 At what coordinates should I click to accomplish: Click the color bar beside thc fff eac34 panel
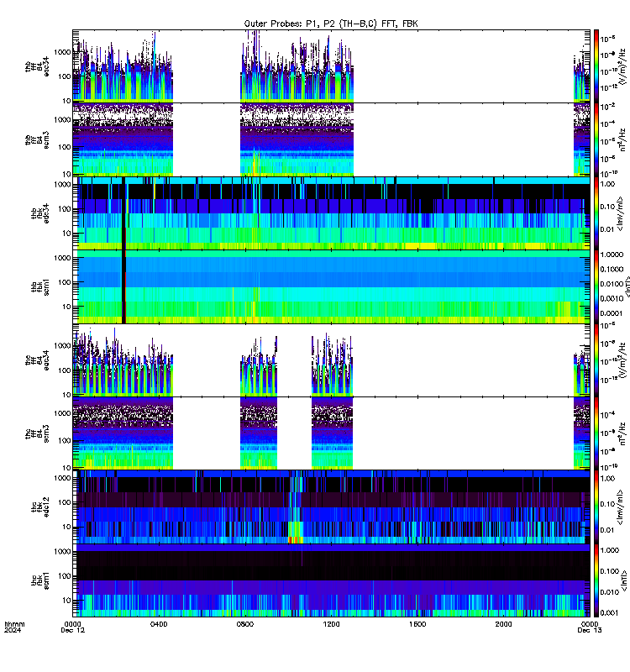tap(596, 360)
